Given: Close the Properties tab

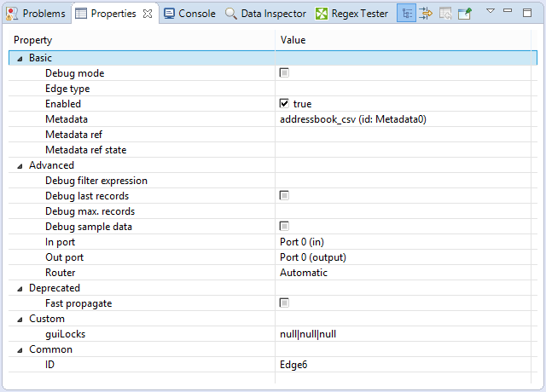Looking at the screenshot, I should [x=148, y=14].
